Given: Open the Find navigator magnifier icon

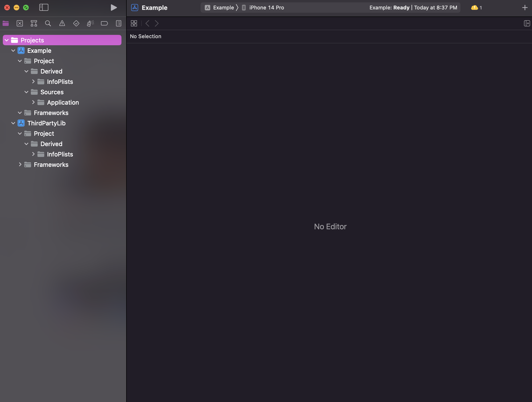Looking at the screenshot, I should click(48, 23).
